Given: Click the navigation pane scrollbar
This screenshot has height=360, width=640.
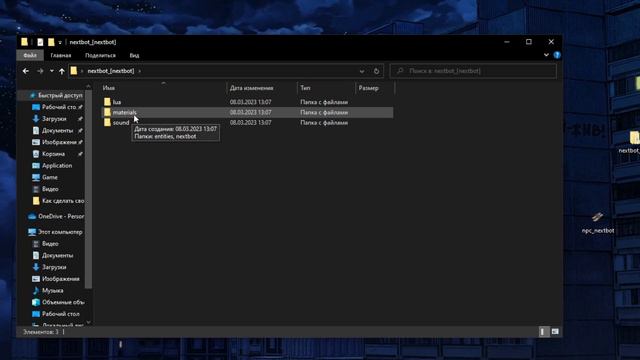Looking at the screenshot, I should pos(89,188).
